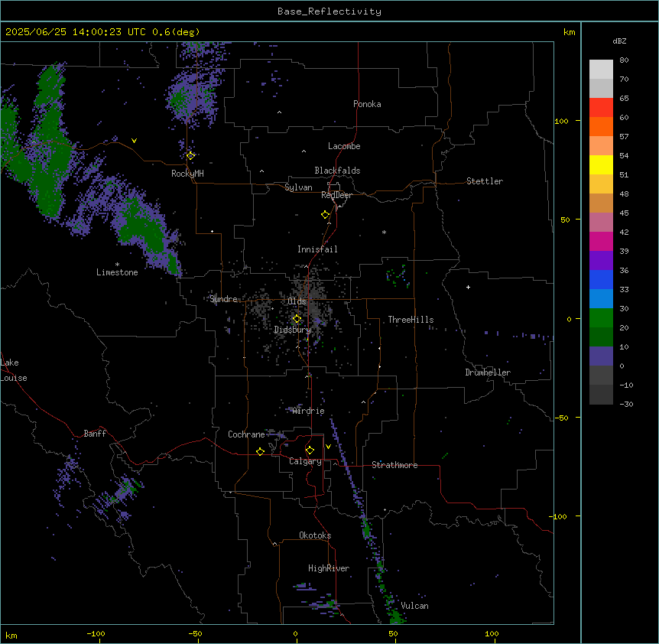659x644 pixels.
Task: Click the Vulcan label
Action: [414, 606]
